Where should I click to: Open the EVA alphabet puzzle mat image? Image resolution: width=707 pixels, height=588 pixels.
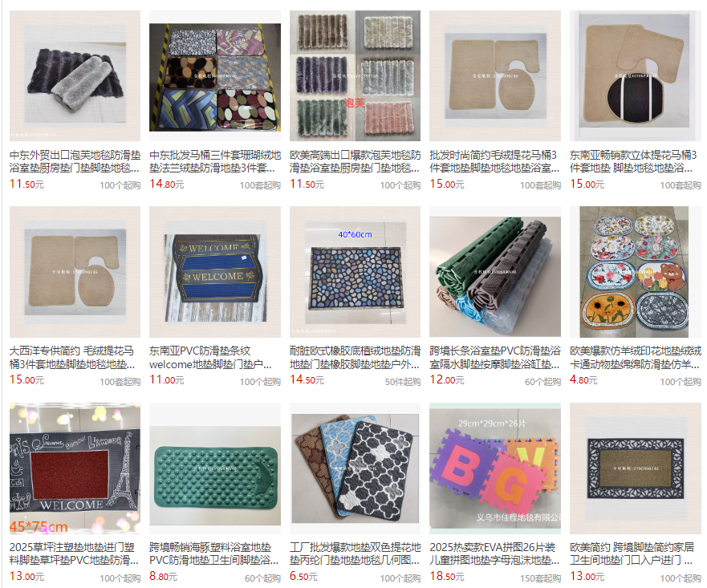click(x=495, y=468)
